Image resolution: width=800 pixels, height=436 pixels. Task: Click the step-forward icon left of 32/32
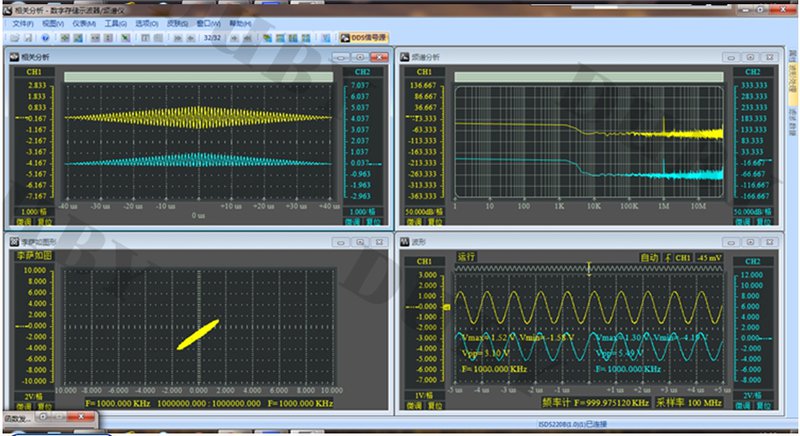(x=178, y=38)
